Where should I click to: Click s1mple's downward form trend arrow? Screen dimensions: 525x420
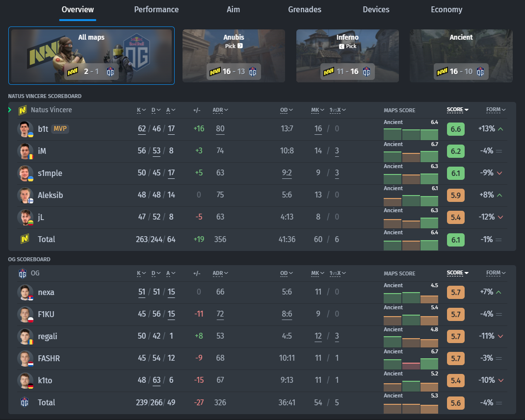point(499,173)
